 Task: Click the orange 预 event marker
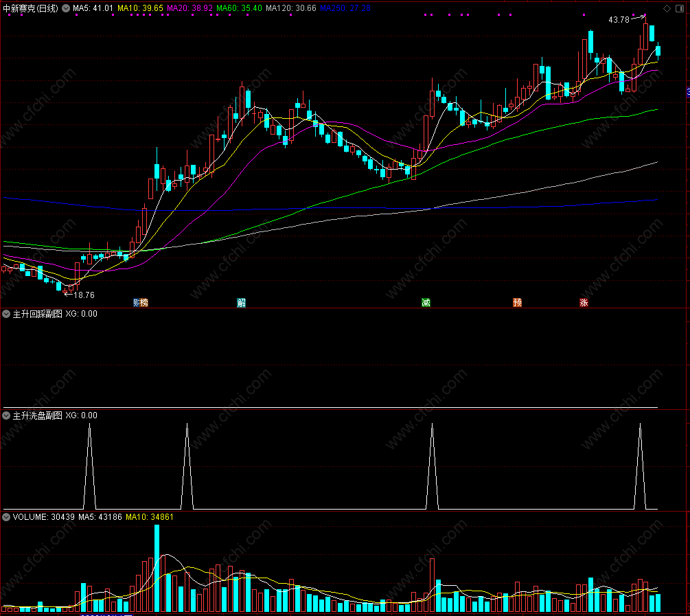(517, 302)
